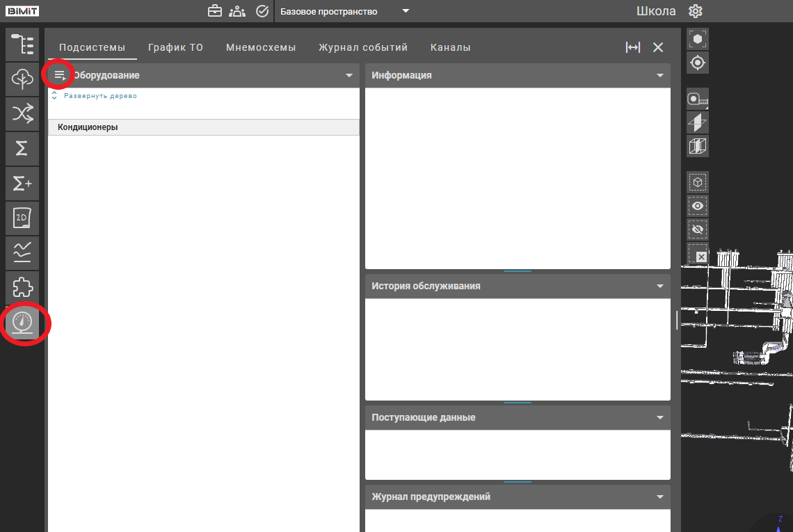Switch to the График ТО tab
Image resolution: width=793 pixels, height=532 pixels.
(x=175, y=47)
